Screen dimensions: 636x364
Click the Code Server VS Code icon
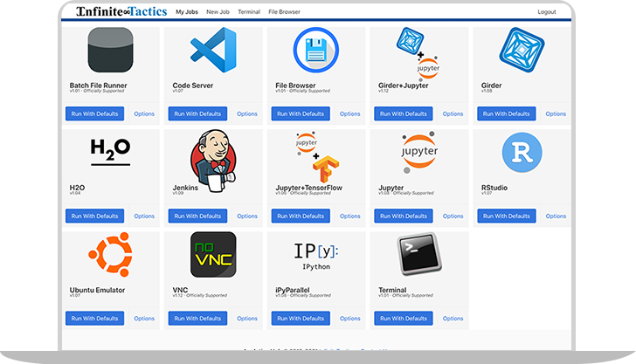tap(213, 50)
